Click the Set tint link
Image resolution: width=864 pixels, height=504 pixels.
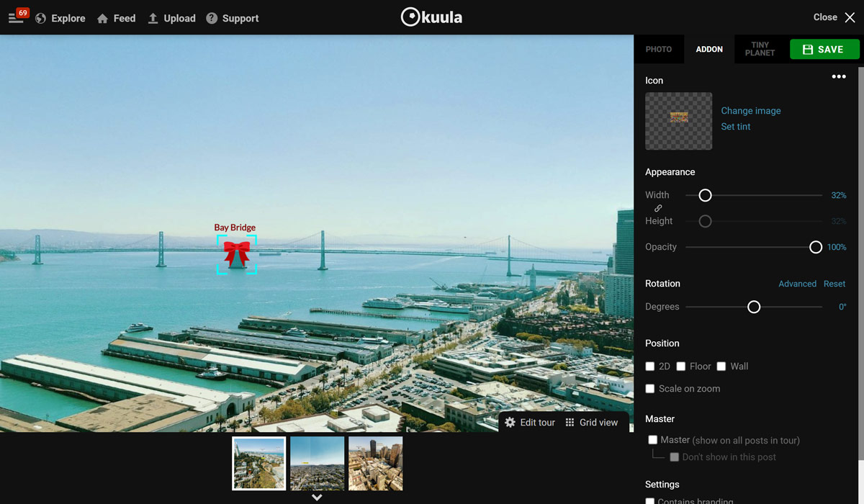click(x=736, y=127)
